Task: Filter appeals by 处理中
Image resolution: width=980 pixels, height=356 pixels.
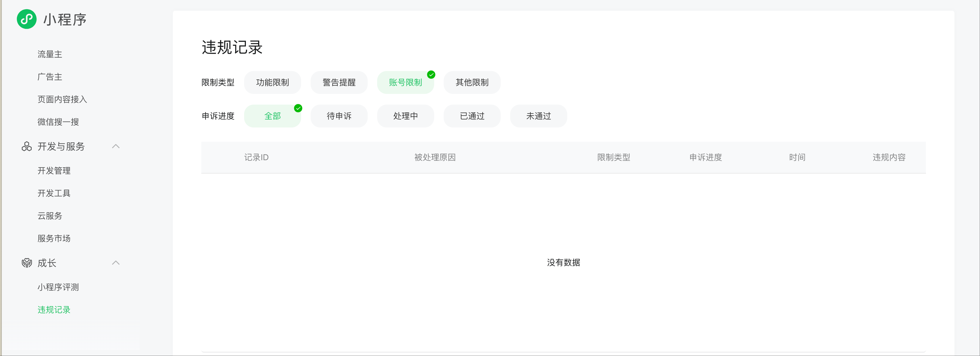Action: click(x=405, y=116)
